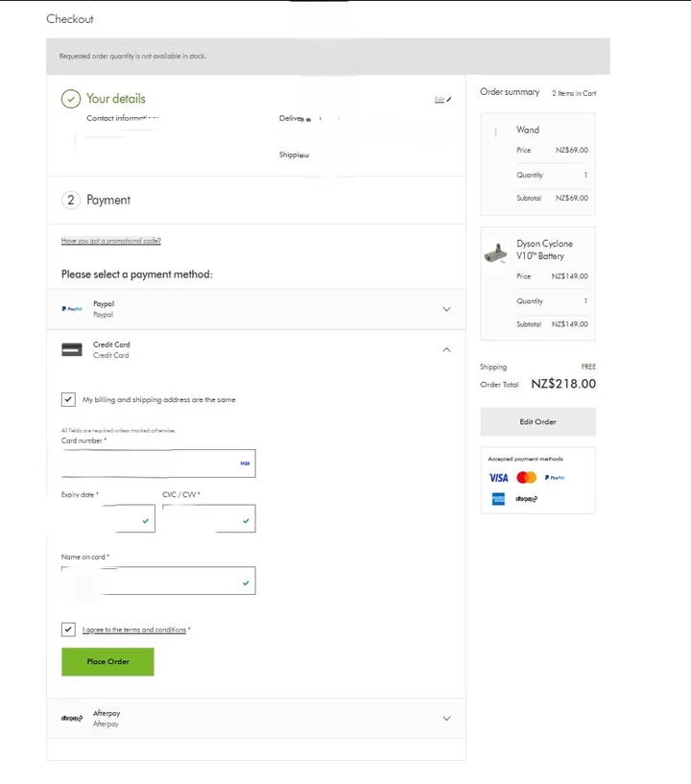
Task: Toggle the agree to terms checkbox
Action: (68, 630)
